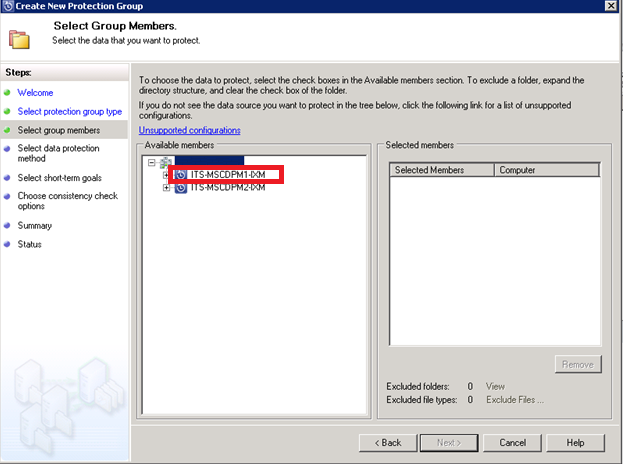Expand the ITS-MSCDPM1-IXM server node
Image resolution: width=623 pixels, height=464 pixels.
(x=166, y=175)
